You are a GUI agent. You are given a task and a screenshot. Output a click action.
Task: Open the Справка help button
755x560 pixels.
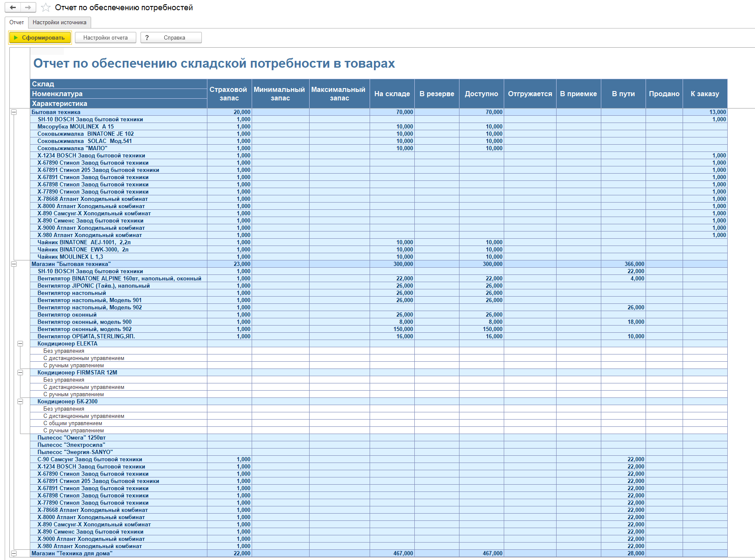171,38
